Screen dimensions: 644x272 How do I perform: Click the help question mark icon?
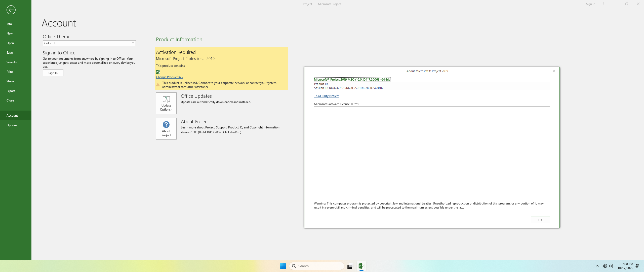point(603,4)
